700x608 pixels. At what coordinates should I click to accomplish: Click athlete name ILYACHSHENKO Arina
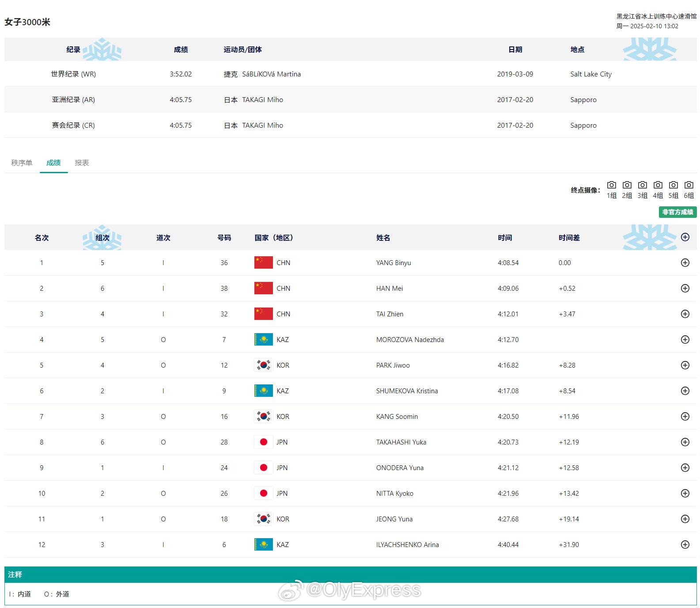point(408,544)
